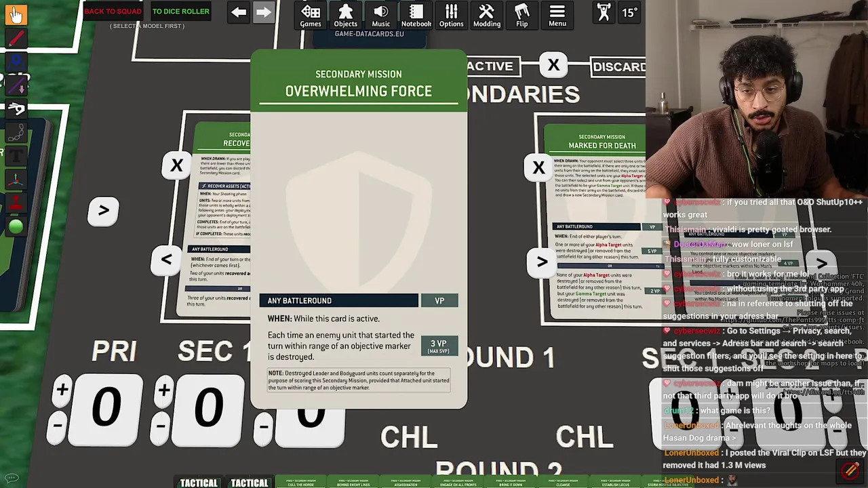The width and height of the screenshot is (868, 488).
Task: Click TO DICE ROLLER button
Action: coord(180,12)
